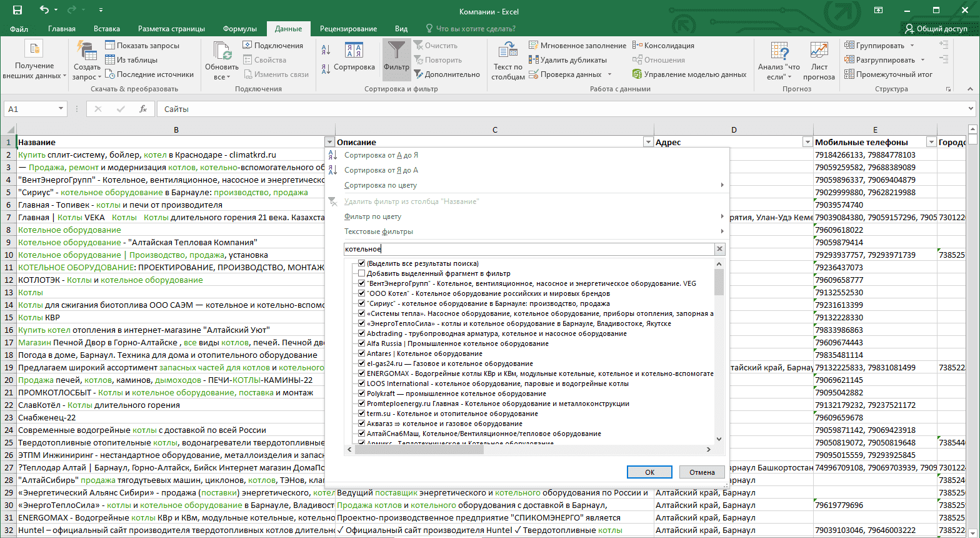Click Remove Duplicates (Удалить дубликаты)
The image size is (980, 538).
coord(567,60)
